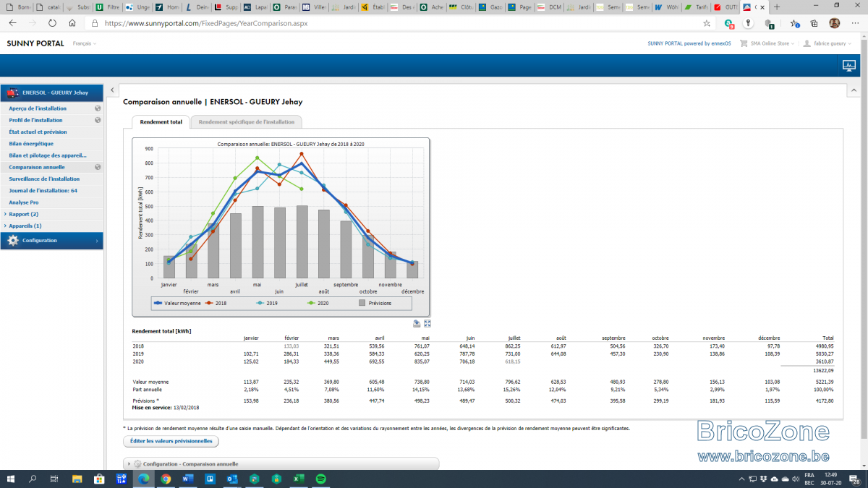Switch to Rendement spécifique de l'installation tab
Viewport: 868px width, 488px height.
pos(247,122)
